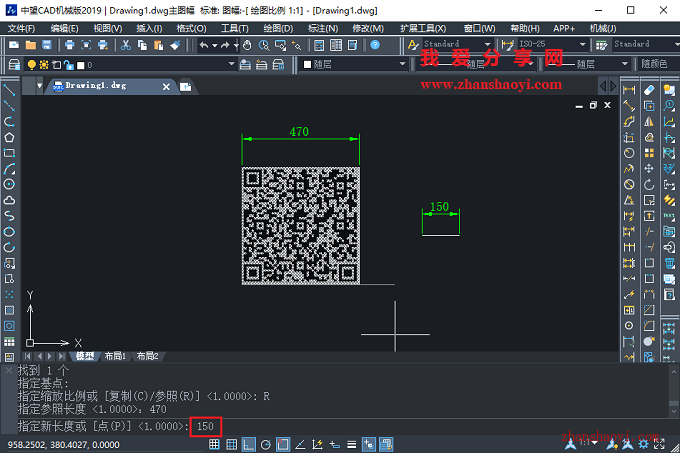The height and width of the screenshot is (453, 680).
Task: Click the Save icon in toolbar
Action: [x=47, y=45]
